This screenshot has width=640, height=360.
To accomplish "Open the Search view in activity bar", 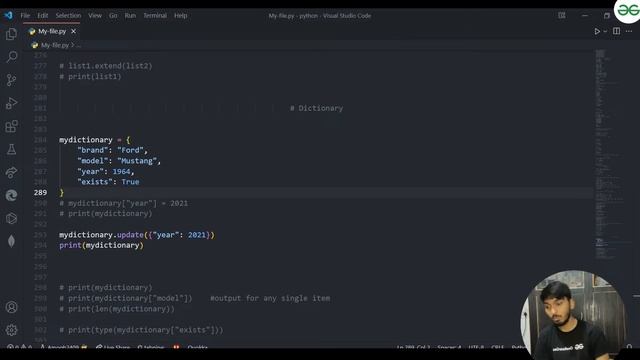I will [11, 57].
